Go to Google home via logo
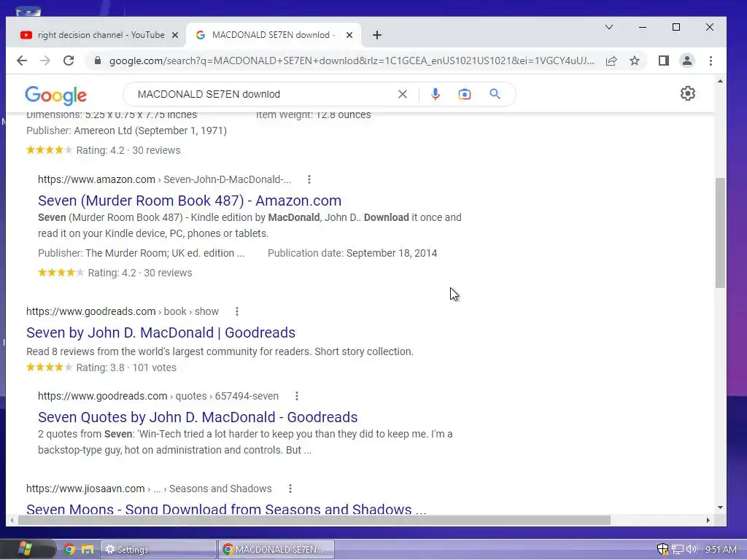The width and height of the screenshot is (747, 560). (x=55, y=96)
